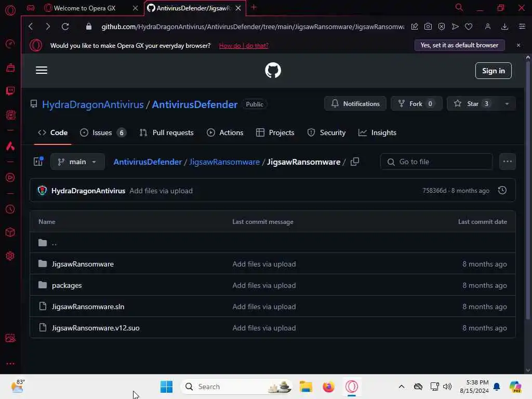Click the address bar URL field

pyautogui.click(x=253, y=26)
